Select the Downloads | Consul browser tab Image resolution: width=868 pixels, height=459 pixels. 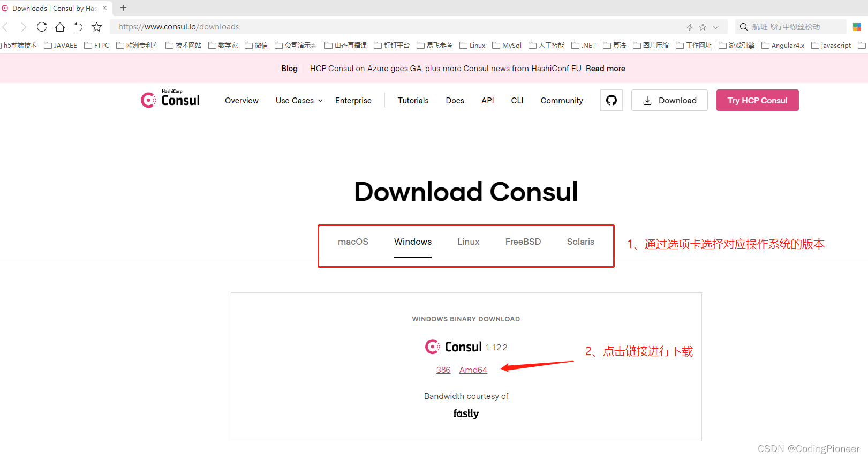coord(56,8)
